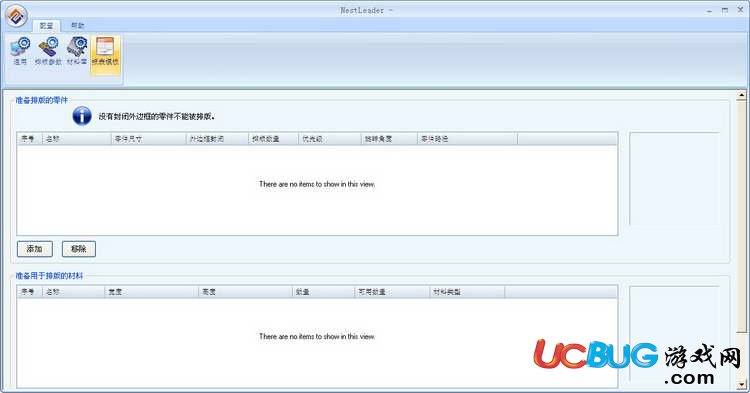The image size is (750, 393).
Task: Click the 排板数量 column header
Action: [274, 139]
